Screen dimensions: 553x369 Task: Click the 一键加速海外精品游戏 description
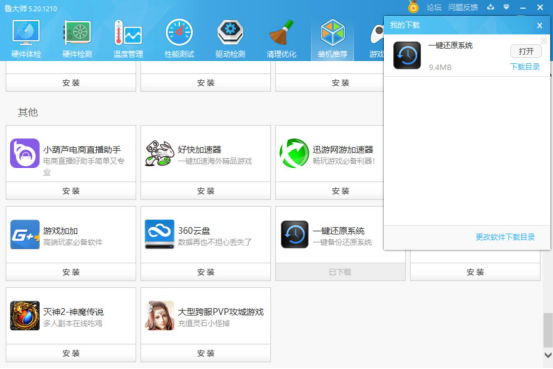coord(215,161)
